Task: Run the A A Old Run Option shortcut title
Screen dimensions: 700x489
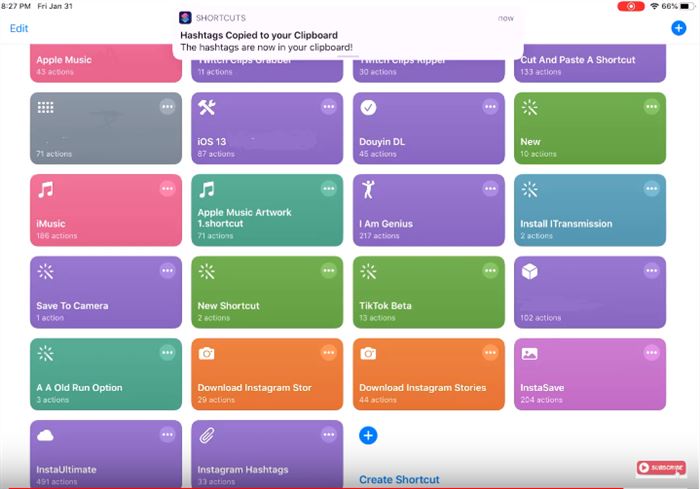Action: (79, 388)
